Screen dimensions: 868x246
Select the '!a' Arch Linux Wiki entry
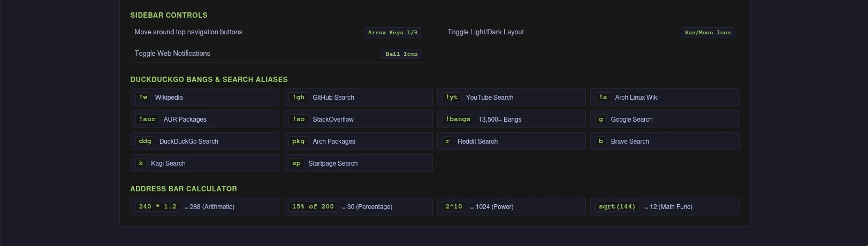coord(665,97)
